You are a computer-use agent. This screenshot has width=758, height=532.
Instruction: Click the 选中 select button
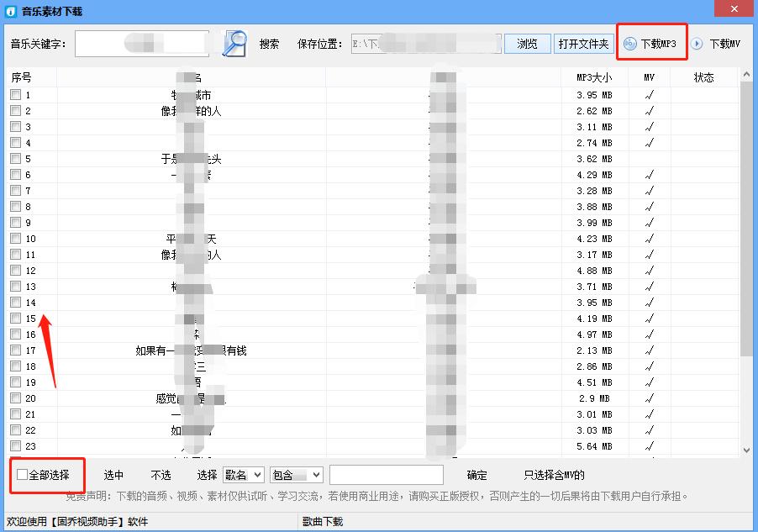click(x=114, y=475)
